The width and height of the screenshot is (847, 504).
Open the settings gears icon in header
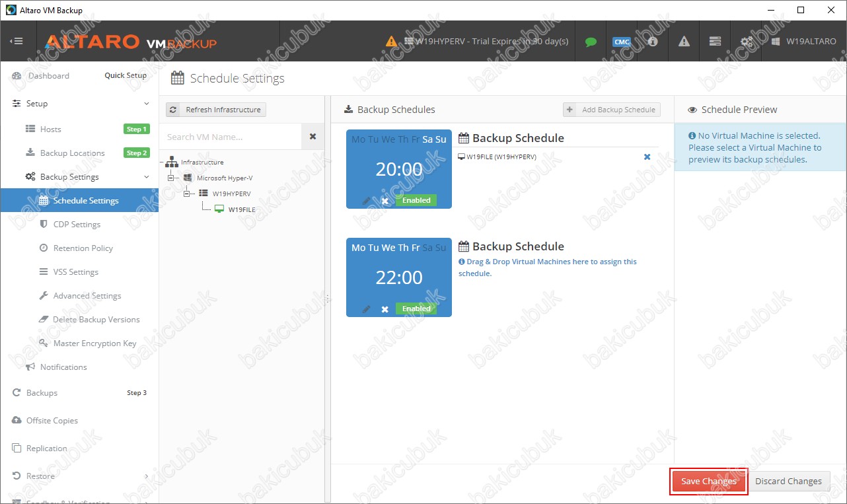746,42
